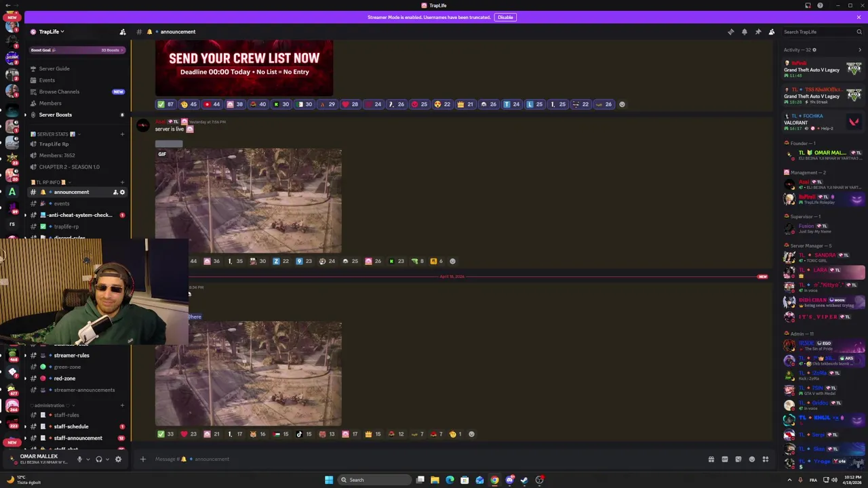This screenshot has width=868, height=488.
Task: Click the invite people icon beside TrapLife
Action: click(x=123, y=32)
